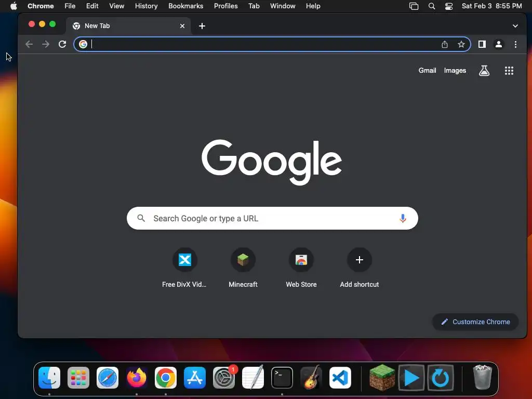The width and height of the screenshot is (532, 399).
Task: Click the date and time in the menu bar
Action: point(491,6)
